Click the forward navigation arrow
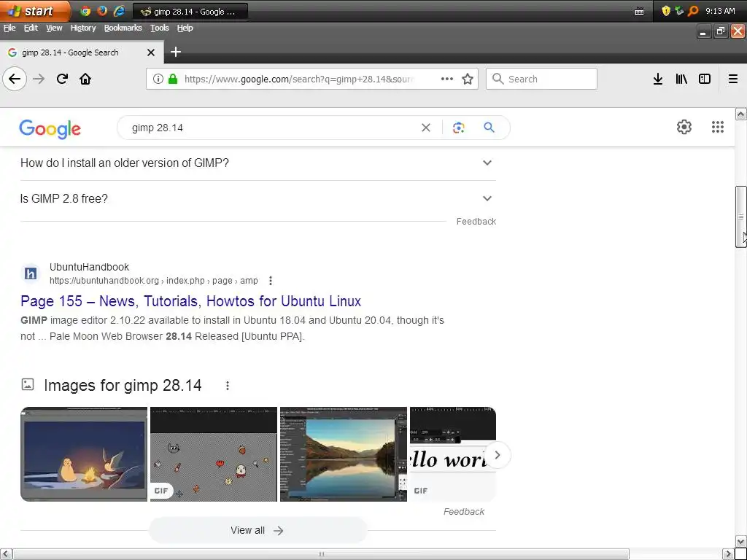The width and height of the screenshot is (747, 560). tap(39, 79)
